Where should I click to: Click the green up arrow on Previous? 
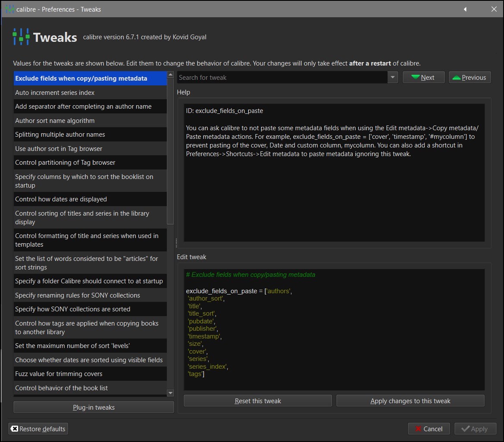456,78
